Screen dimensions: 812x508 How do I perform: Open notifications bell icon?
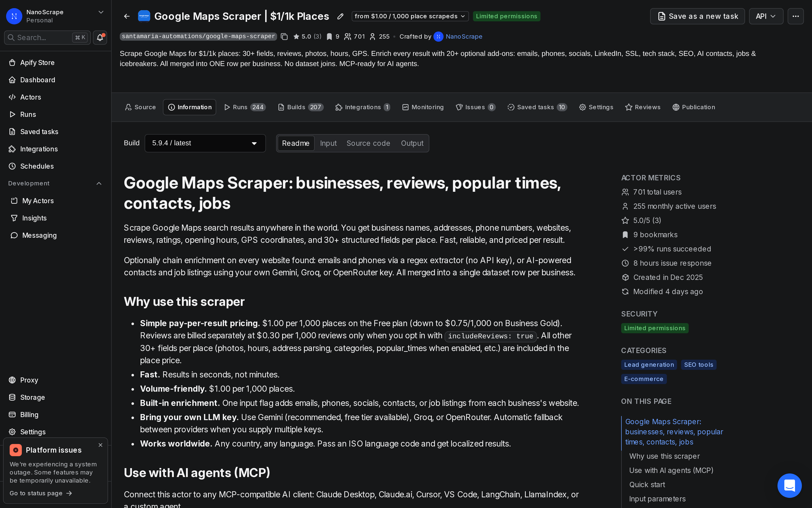[100, 37]
